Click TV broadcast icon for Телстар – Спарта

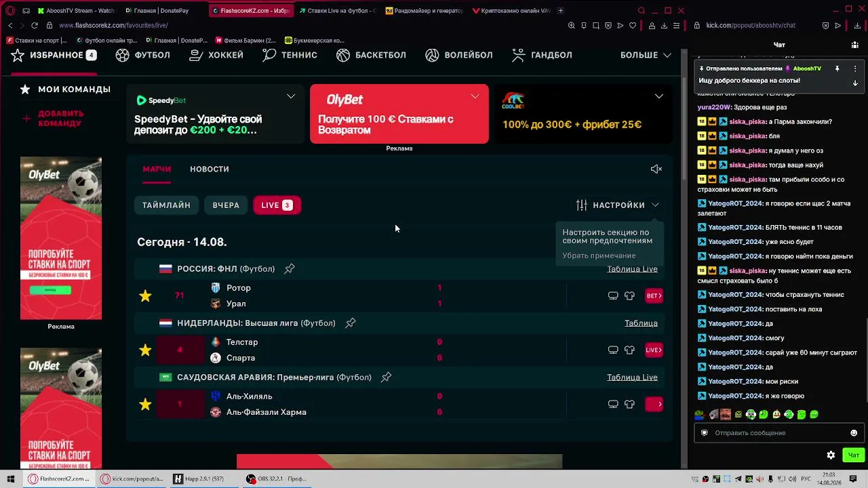click(x=613, y=350)
